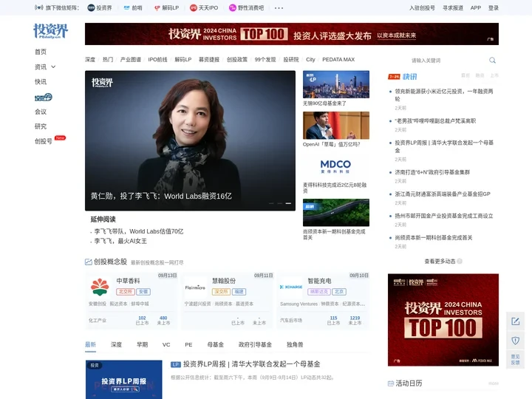Open the OpenAI「草莓」thumbnail image
Image resolution: width=532 pixels, height=399 pixels.
coord(336,126)
